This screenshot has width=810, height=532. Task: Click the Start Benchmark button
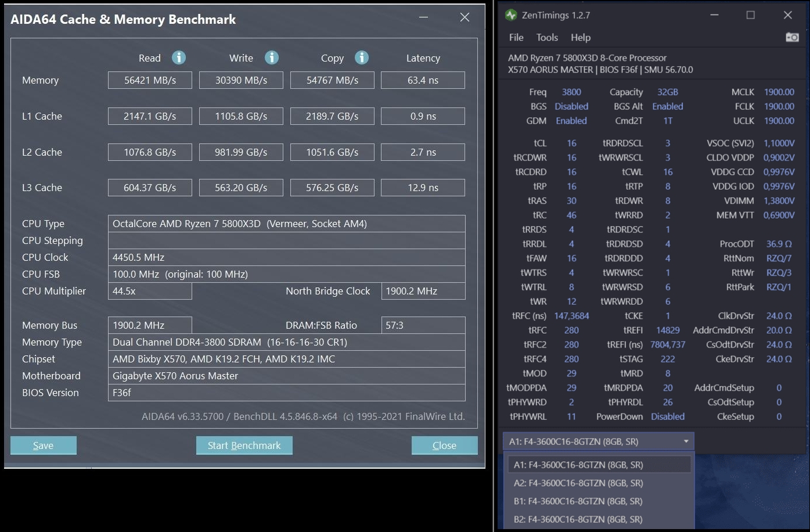[244, 445]
